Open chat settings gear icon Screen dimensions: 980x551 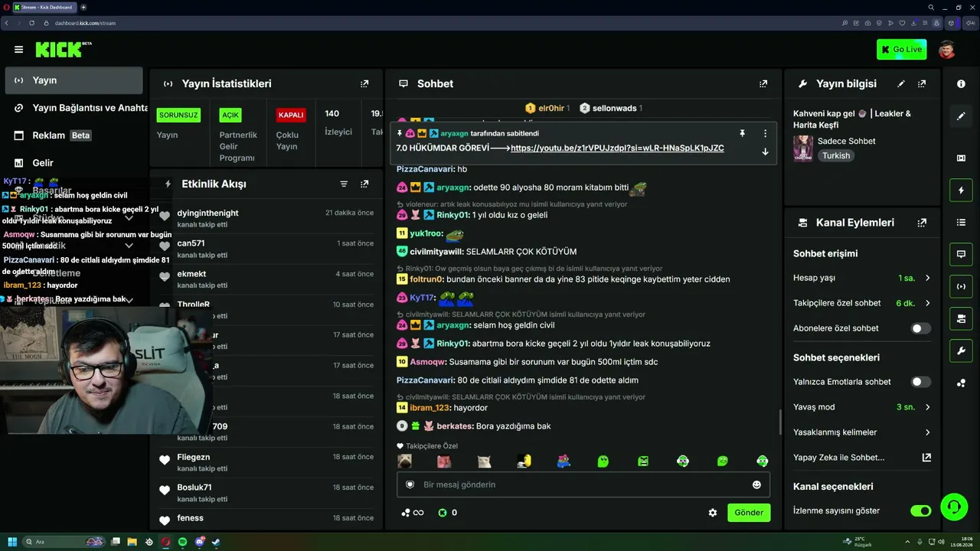[x=713, y=513]
